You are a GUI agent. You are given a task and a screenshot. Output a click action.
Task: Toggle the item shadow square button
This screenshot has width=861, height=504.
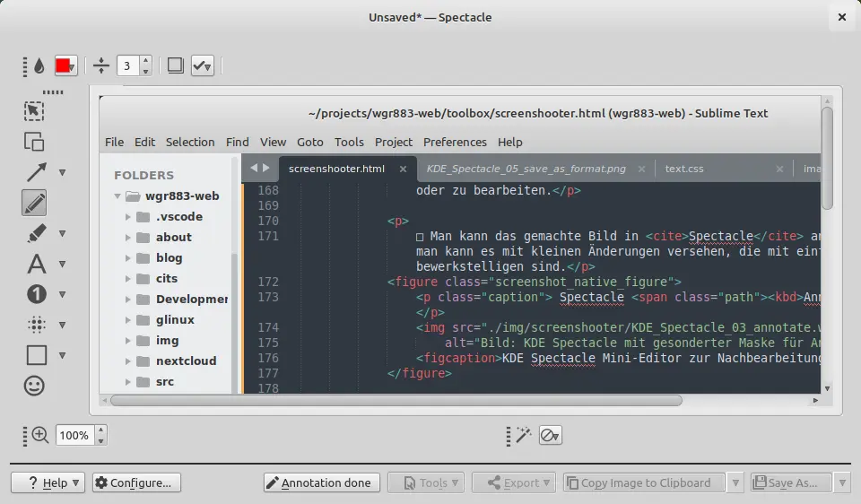click(175, 65)
